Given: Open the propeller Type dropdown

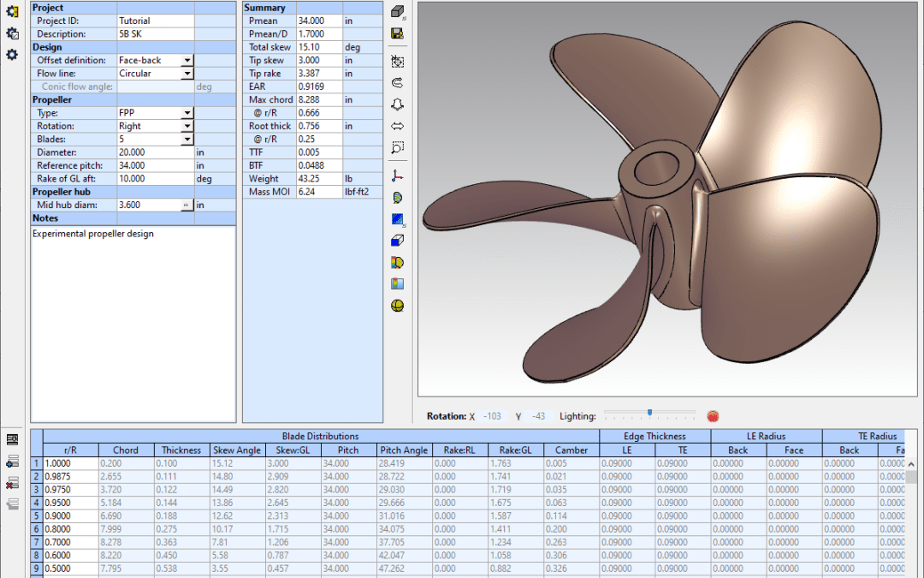Looking at the screenshot, I should coord(187,113).
